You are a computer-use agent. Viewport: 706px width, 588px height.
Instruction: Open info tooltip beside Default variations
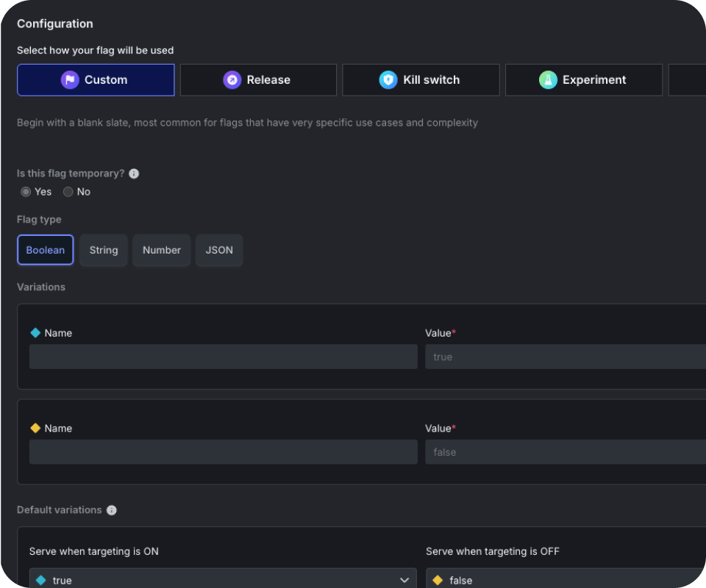[111, 510]
